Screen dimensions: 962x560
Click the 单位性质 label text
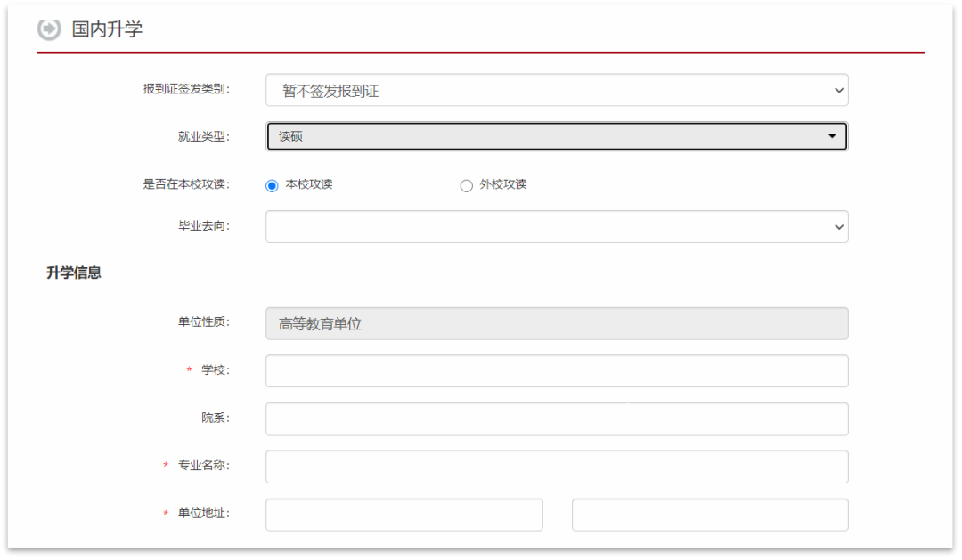pos(203,322)
